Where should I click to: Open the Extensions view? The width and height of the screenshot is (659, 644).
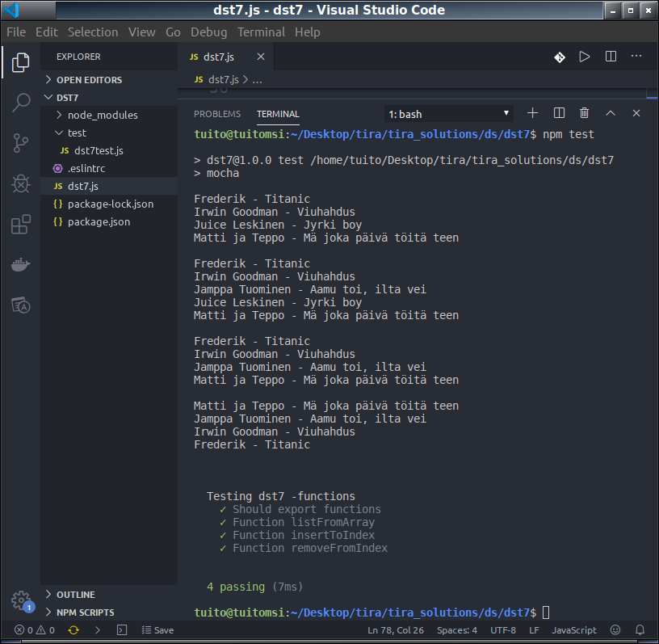[x=21, y=224]
